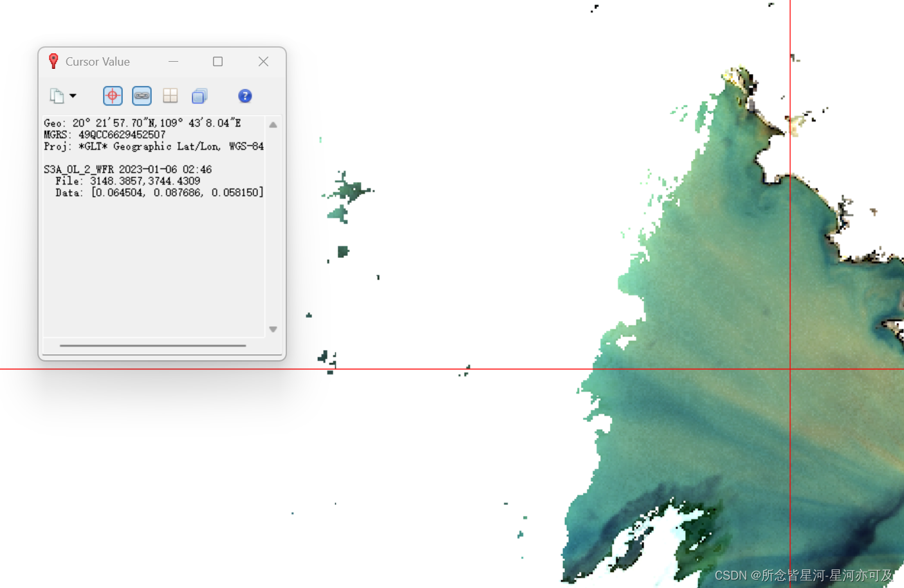This screenshot has height=588, width=904.
Task: Open Cursor Value help question icon
Action: tap(245, 96)
